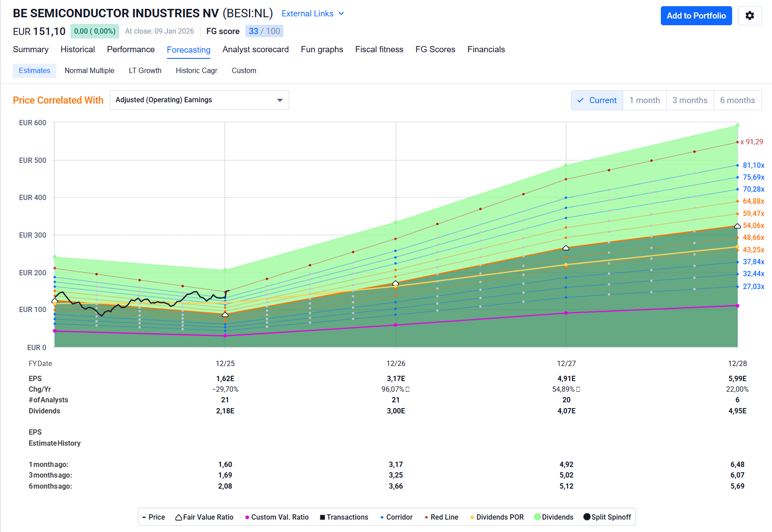The height and width of the screenshot is (532, 772).
Task: Switch estimate period to 3 months
Action: pos(690,100)
